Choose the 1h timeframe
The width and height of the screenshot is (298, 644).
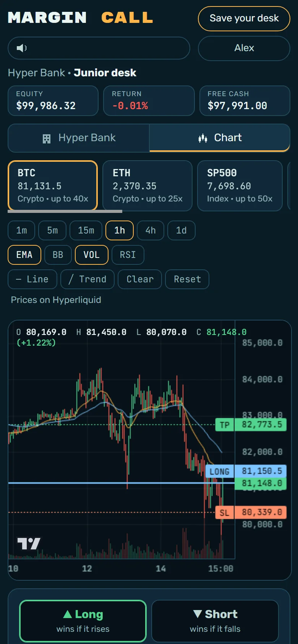(120, 230)
